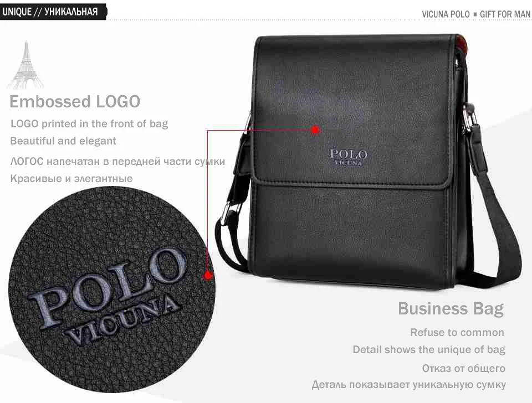The height and width of the screenshot is (403, 532).
Task: Click the VICUNA POLO header text
Action: tap(446, 14)
